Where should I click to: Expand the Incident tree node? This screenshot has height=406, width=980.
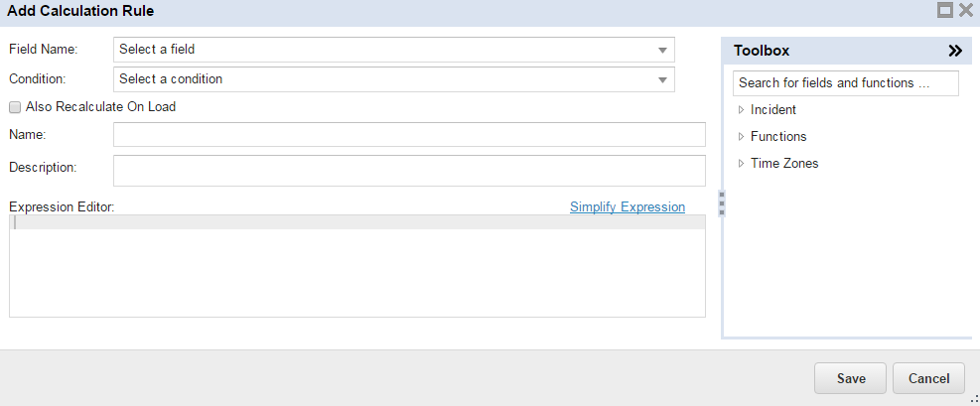741,110
